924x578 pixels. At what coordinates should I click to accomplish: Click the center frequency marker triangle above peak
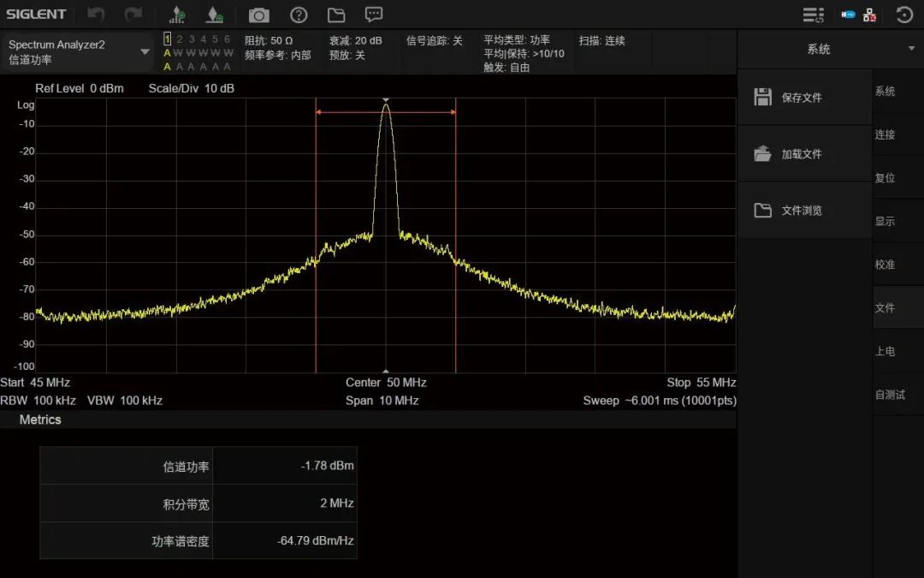(x=386, y=100)
